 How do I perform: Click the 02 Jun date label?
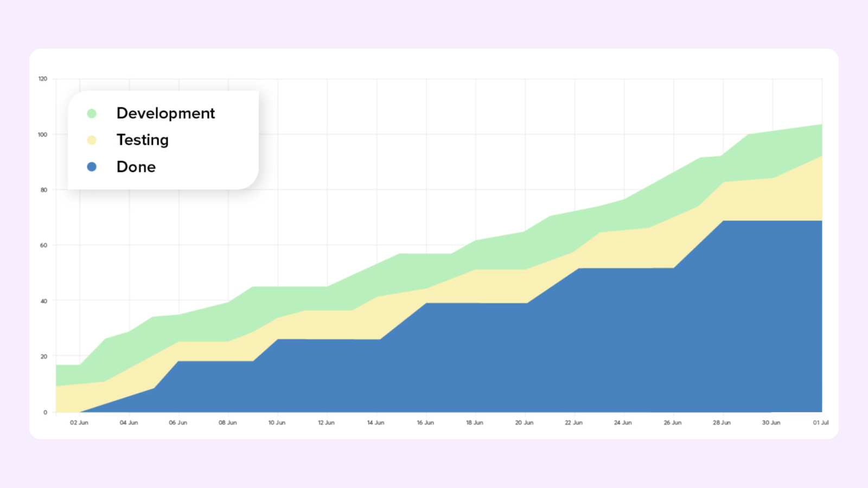click(79, 422)
